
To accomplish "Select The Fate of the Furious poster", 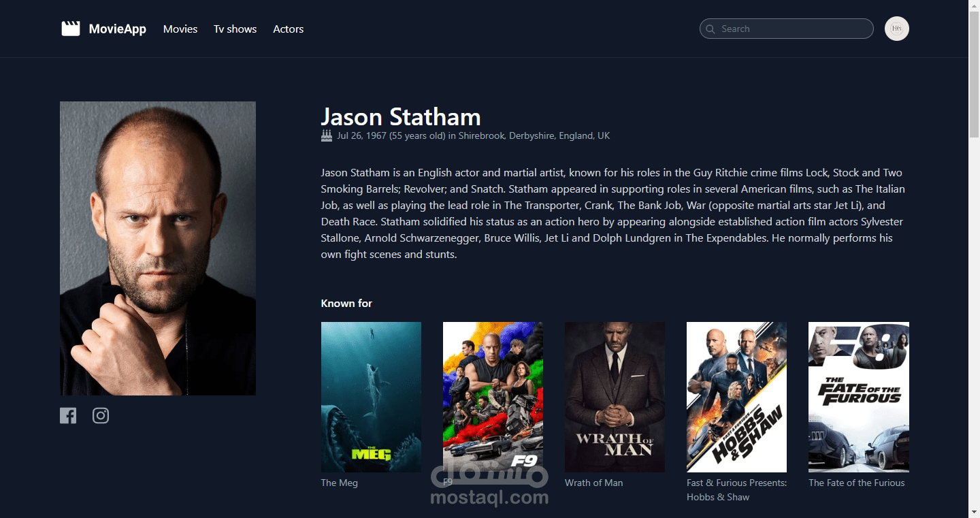I will [x=859, y=397].
